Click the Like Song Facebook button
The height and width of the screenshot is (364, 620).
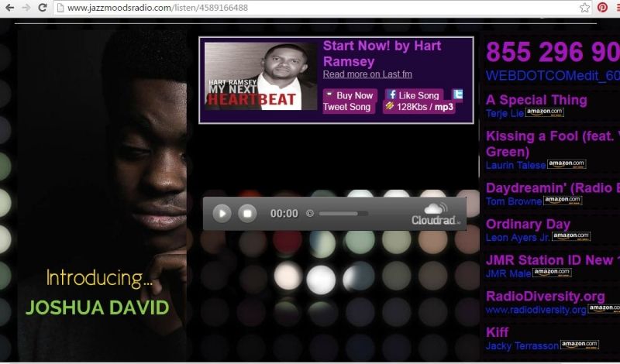click(x=414, y=95)
